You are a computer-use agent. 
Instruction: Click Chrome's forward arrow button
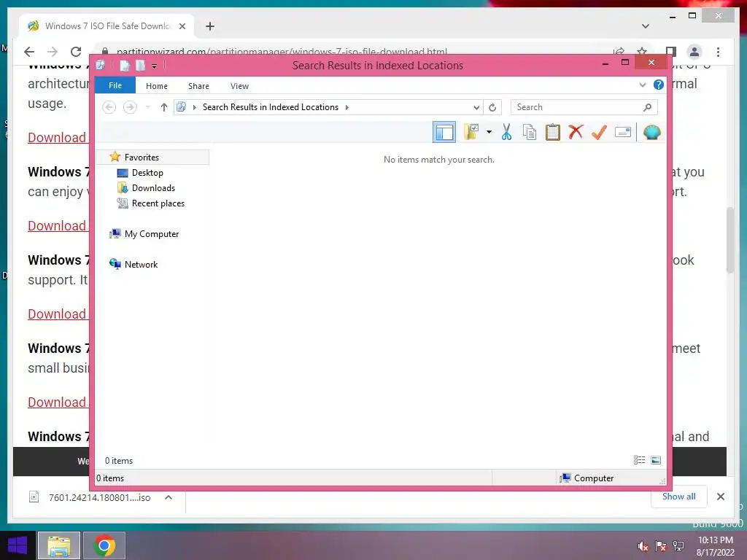53,52
